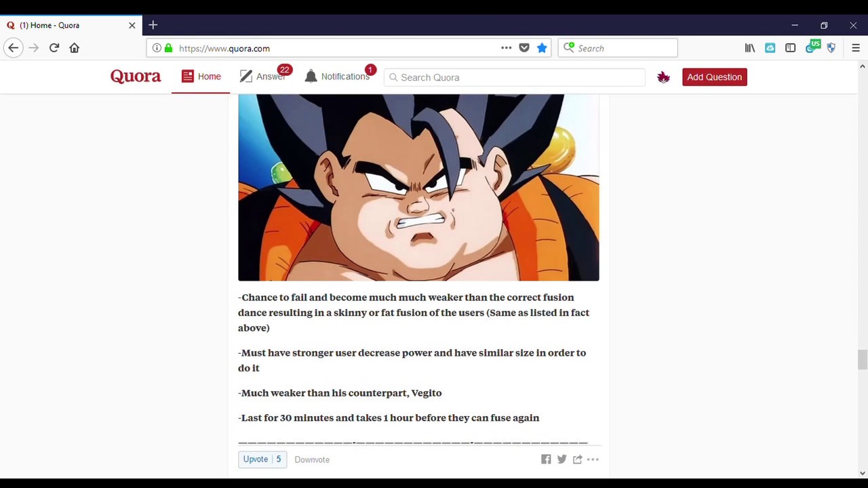Click the Quora logo
The width and height of the screenshot is (868, 488).
click(136, 76)
